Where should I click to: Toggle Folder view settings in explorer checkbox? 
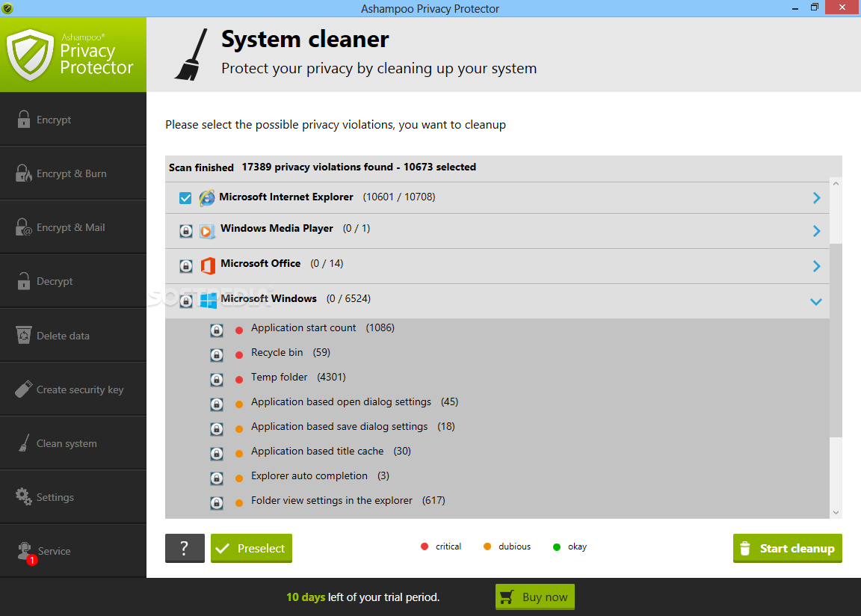tap(217, 503)
